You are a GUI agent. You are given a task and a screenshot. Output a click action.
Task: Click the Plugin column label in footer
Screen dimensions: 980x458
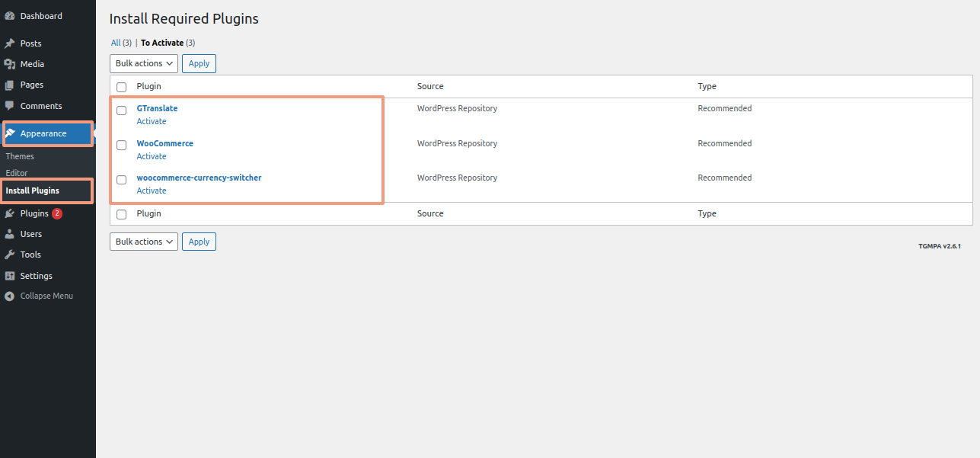(149, 213)
